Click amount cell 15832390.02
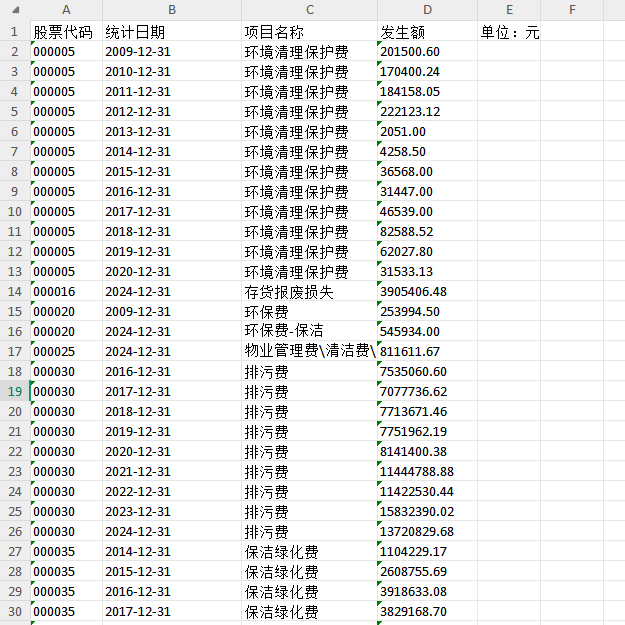The width and height of the screenshot is (625, 625). pyautogui.click(x=427, y=511)
